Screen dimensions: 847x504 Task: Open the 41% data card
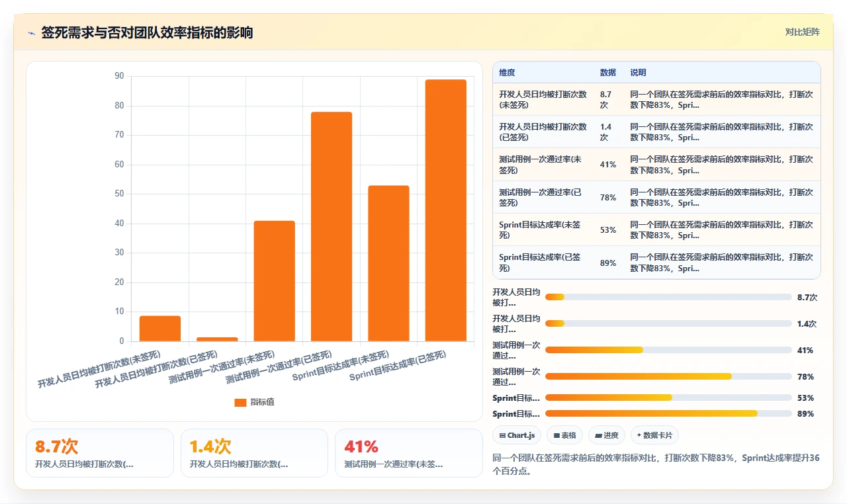[x=409, y=453]
